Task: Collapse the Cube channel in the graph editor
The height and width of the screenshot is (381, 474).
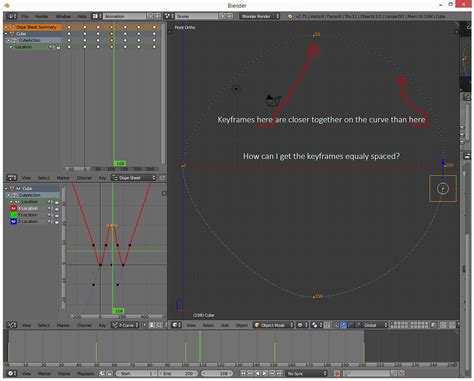Action: pyautogui.click(x=6, y=188)
